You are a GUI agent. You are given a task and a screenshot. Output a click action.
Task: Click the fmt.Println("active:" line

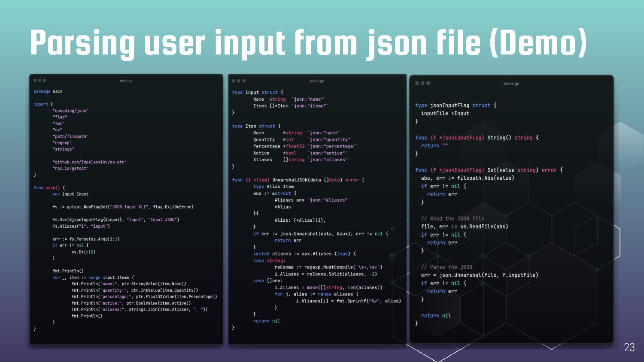click(131, 303)
